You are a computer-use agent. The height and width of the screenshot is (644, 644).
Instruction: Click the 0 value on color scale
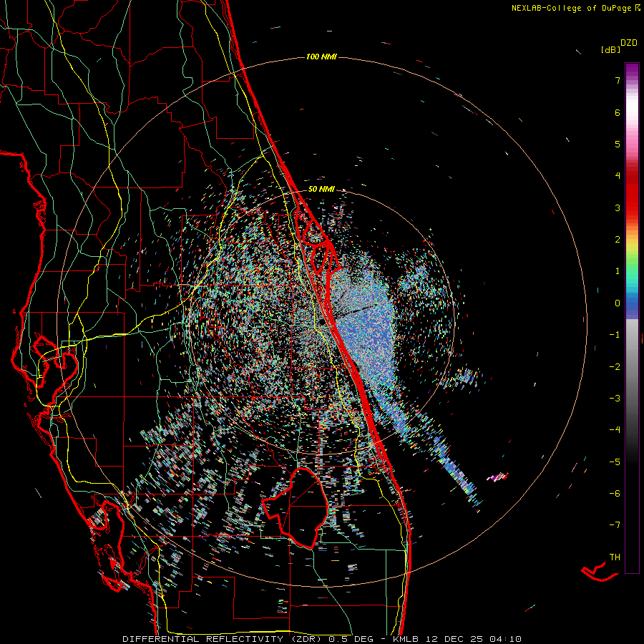618,303
